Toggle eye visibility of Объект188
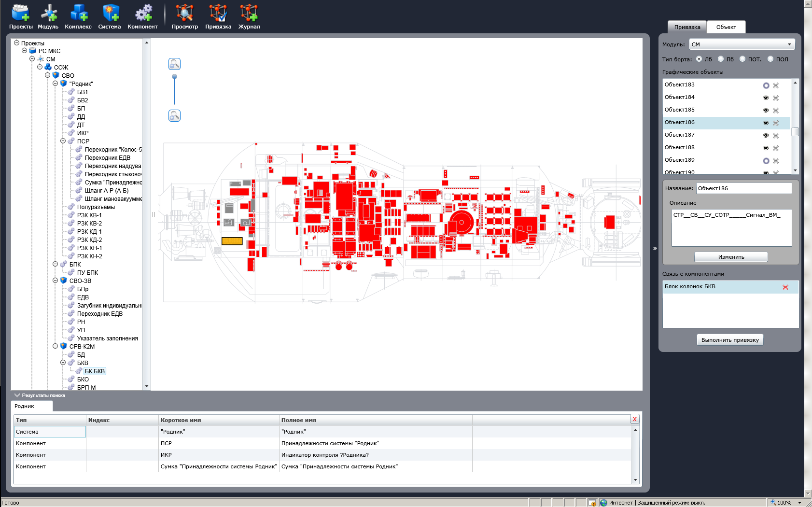 766,148
